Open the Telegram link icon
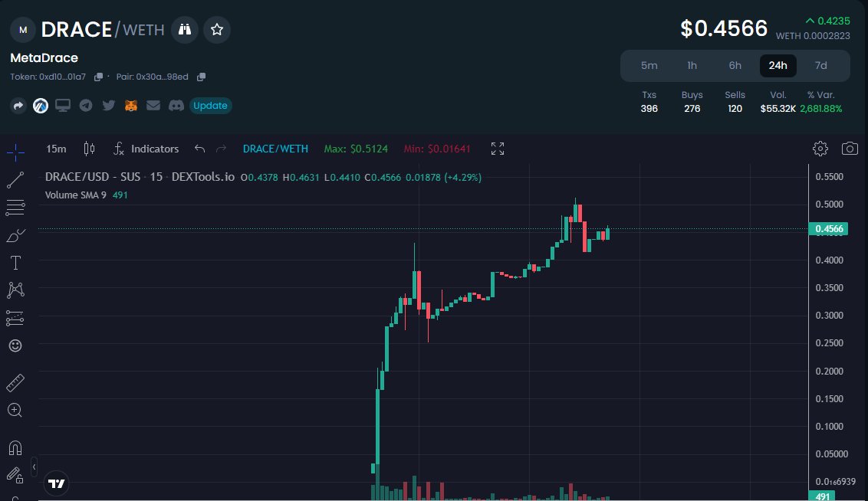Viewport: 868px width, 501px height. [x=86, y=106]
